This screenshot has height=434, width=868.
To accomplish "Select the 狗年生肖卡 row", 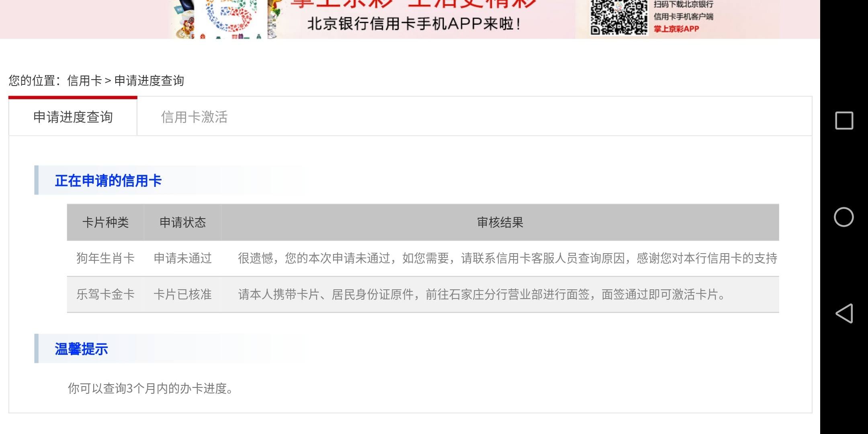I will coord(423,258).
